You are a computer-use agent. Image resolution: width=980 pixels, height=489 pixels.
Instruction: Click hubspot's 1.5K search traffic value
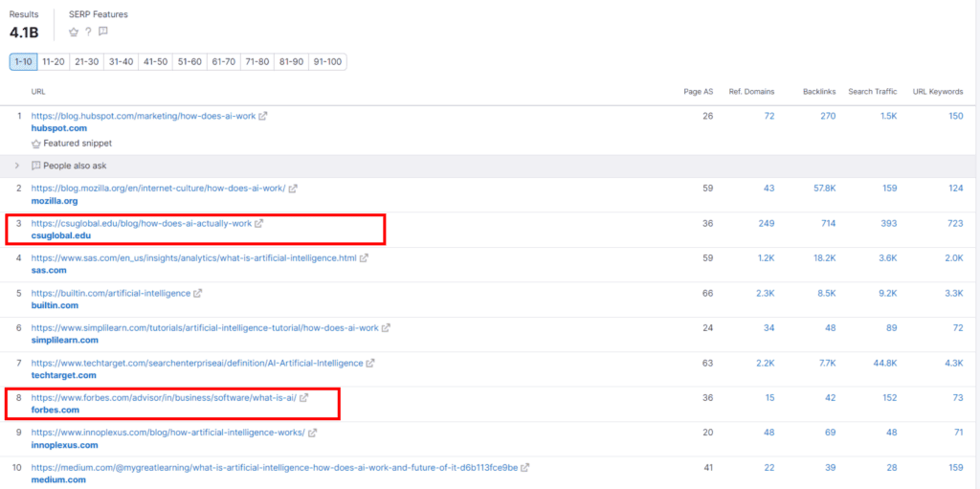888,116
